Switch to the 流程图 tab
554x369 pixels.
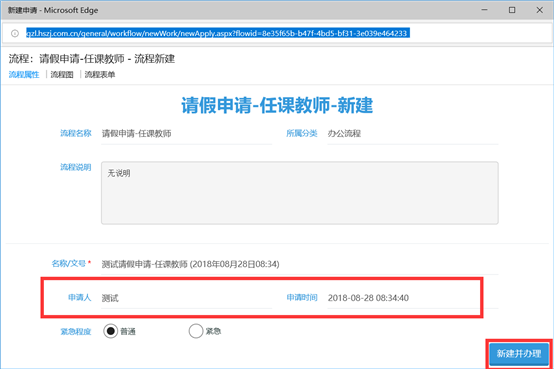62,75
